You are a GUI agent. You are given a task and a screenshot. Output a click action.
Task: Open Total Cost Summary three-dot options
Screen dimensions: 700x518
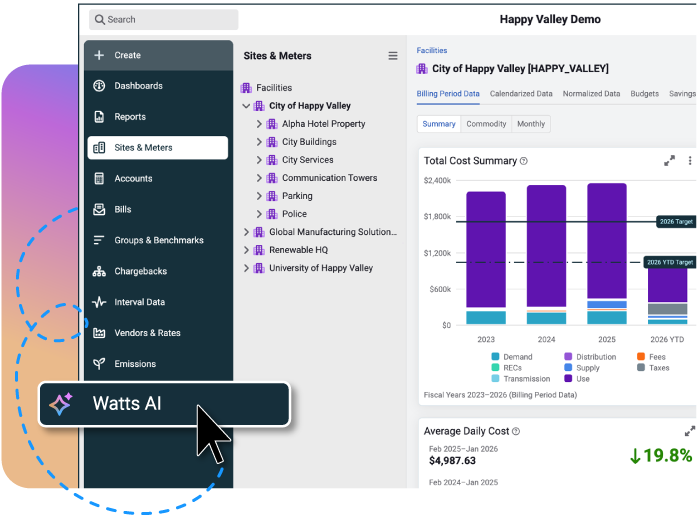point(690,160)
